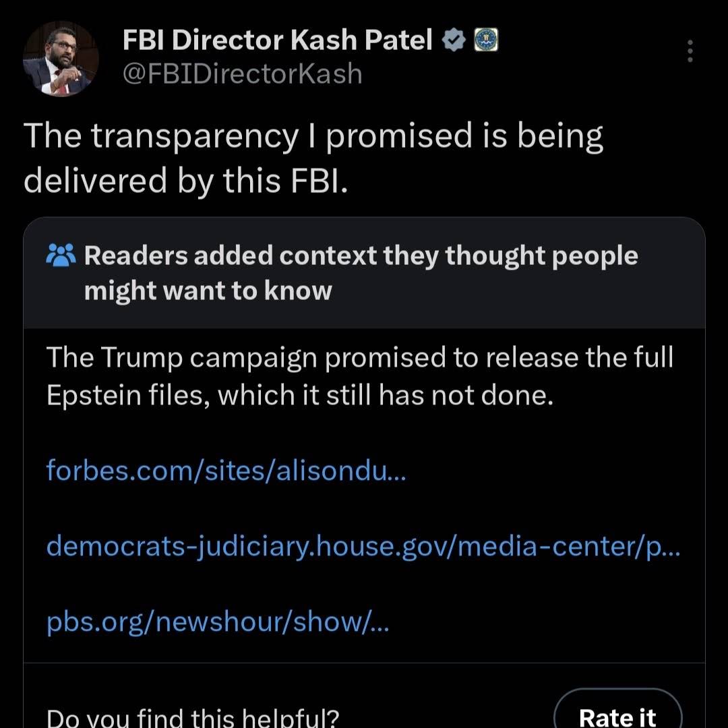The width and height of the screenshot is (728, 728).
Task: Tap 'The Trump campaign promised to release' line
Action: [360, 357]
